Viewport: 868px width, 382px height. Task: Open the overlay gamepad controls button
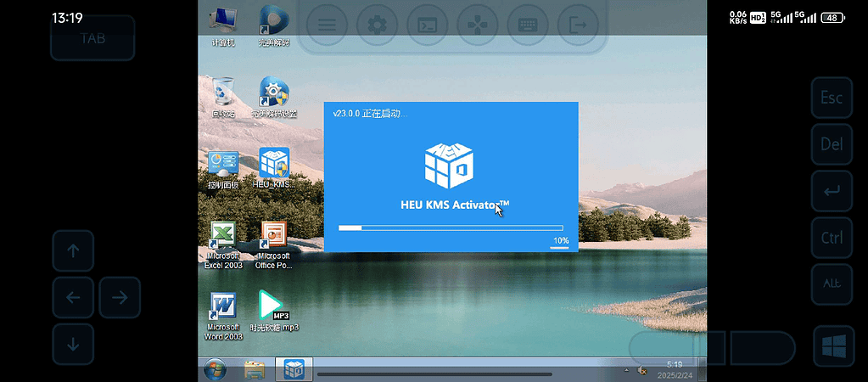click(477, 25)
